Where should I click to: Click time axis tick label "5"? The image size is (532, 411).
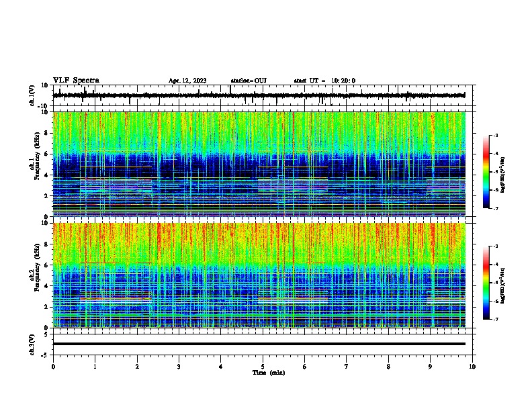(263, 367)
